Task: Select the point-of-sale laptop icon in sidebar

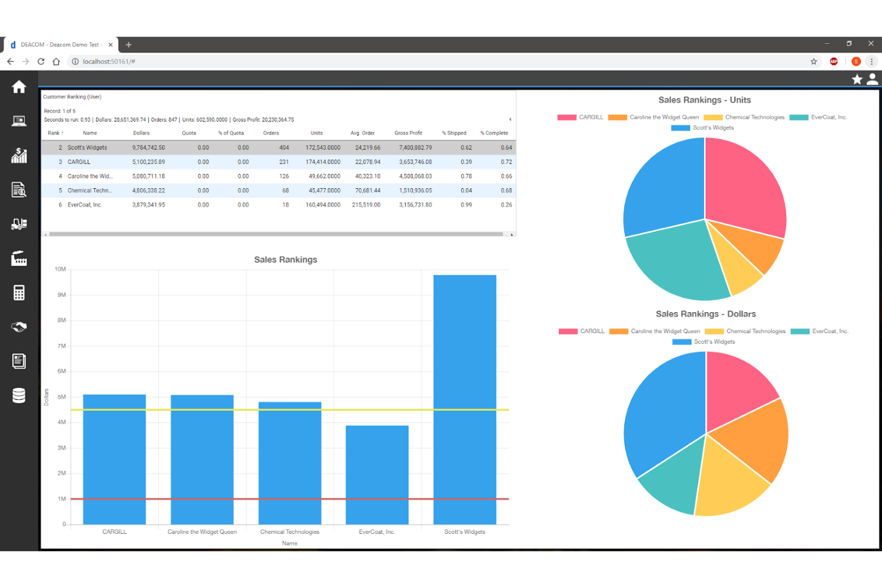Action: tap(18, 120)
